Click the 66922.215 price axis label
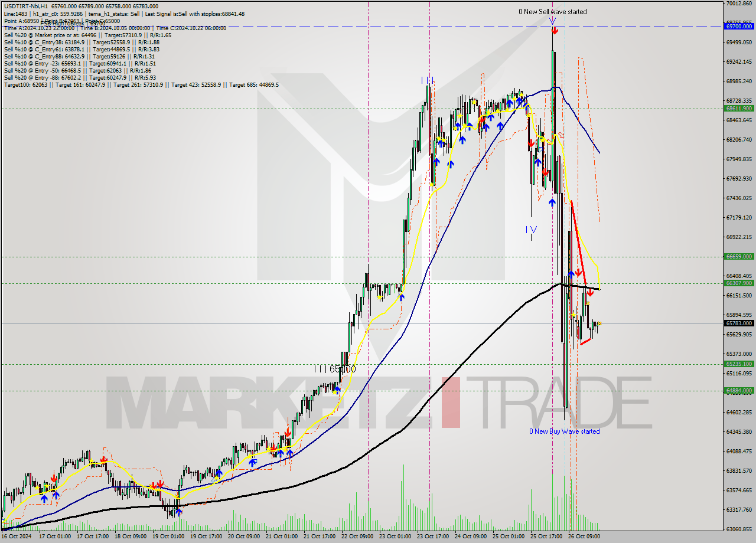The width and height of the screenshot is (756, 543). [739, 237]
